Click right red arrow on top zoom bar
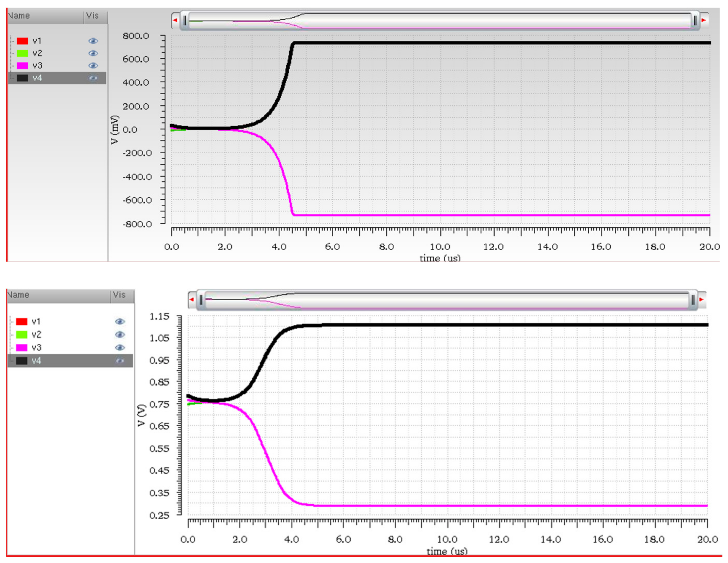The image size is (728, 563). (703, 20)
